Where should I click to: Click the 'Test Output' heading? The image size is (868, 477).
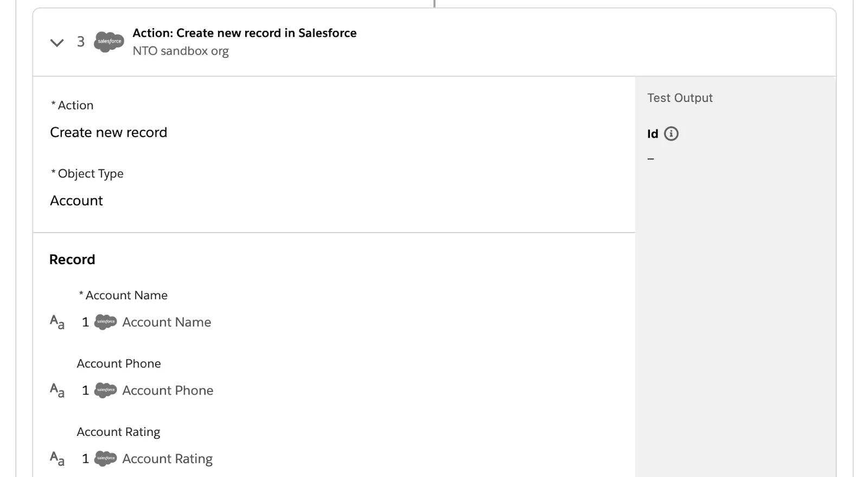click(680, 98)
